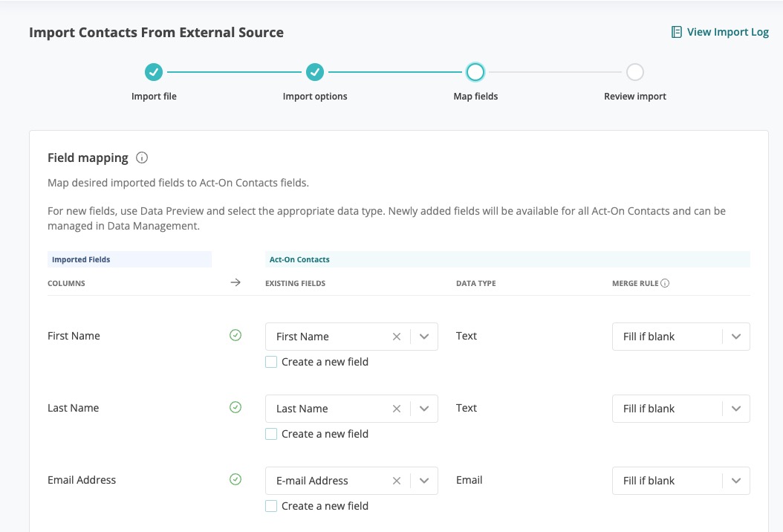Click the First Name imported column label
The height and width of the screenshot is (532, 783).
74,336
